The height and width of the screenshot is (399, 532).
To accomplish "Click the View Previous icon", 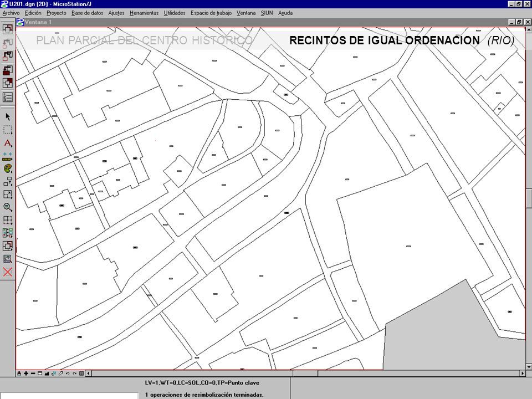I will (68, 374).
